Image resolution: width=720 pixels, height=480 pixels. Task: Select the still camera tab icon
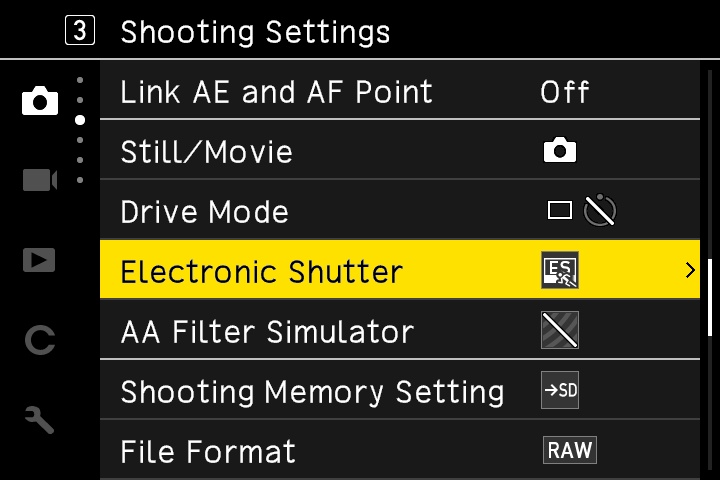[x=40, y=100]
